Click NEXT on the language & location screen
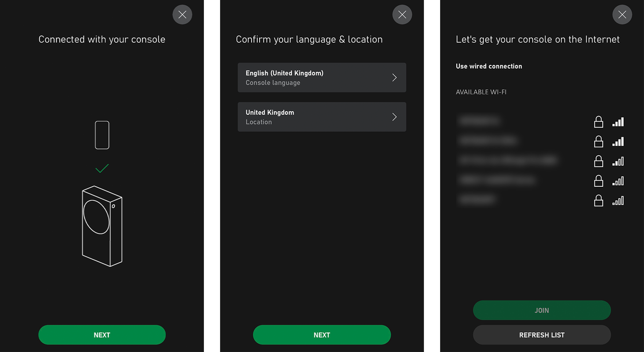The height and width of the screenshot is (352, 644). (x=322, y=335)
